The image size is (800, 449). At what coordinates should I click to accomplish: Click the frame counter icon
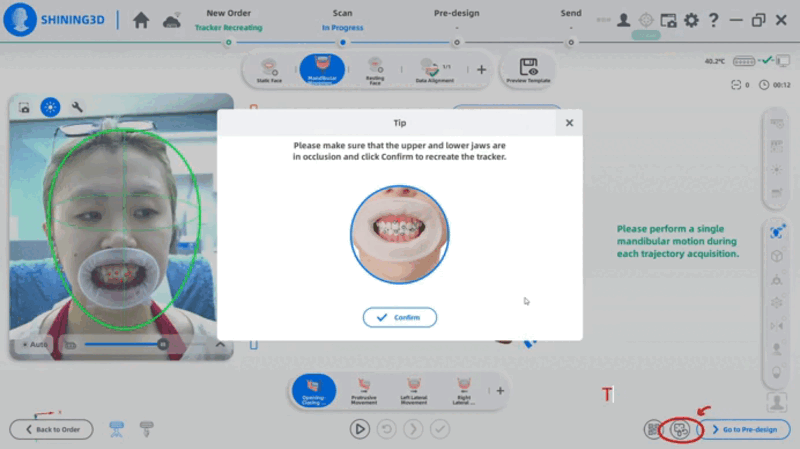click(x=736, y=85)
